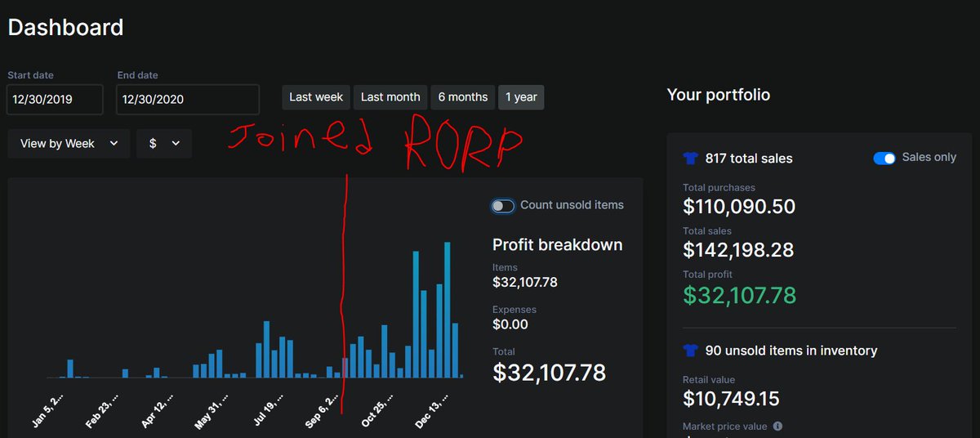The width and height of the screenshot is (980, 438).
Task: Click the May 31 label on chart axis
Action: point(213,409)
